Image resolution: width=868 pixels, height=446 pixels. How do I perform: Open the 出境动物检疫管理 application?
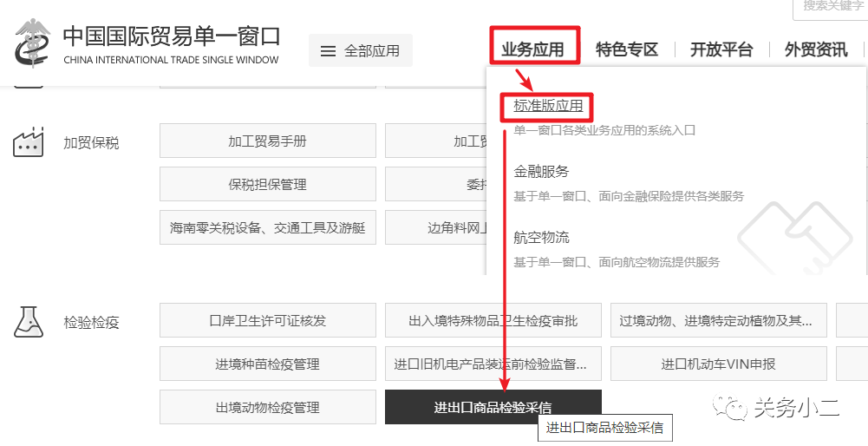tap(268, 407)
